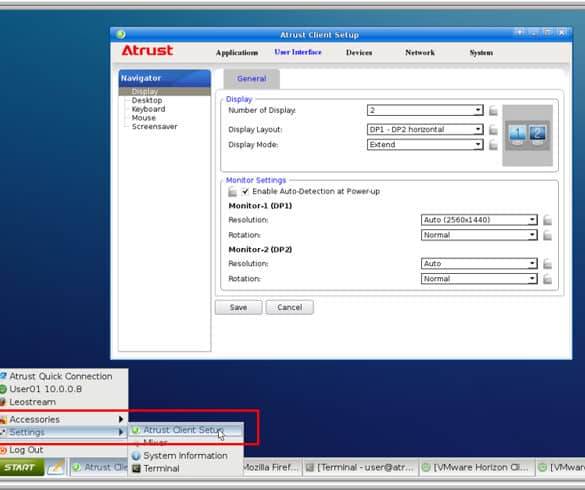Click the User01 connection green icon
Viewport: 585px width, 490px height.
[x=3, y=389]
